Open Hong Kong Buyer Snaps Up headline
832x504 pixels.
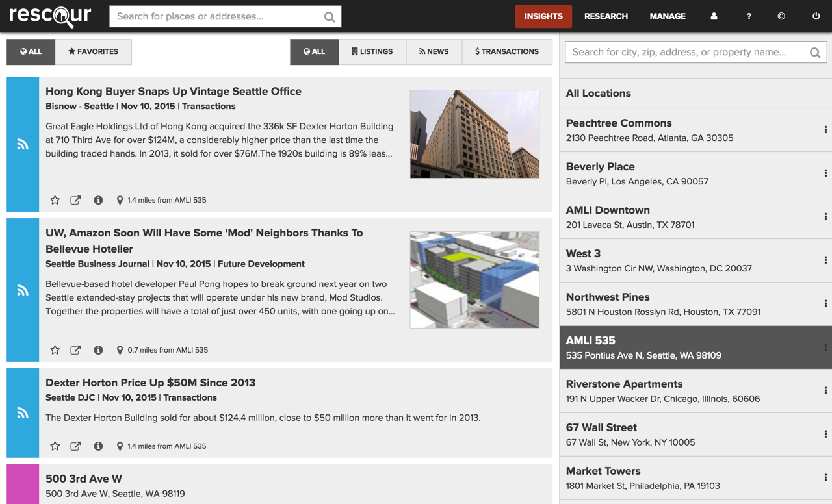(x=173, y=92)
